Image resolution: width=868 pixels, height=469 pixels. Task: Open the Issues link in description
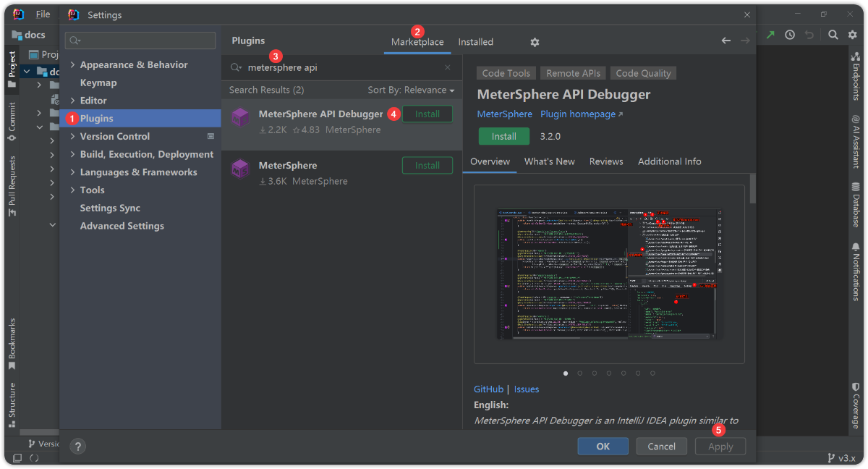coord(527,389)
